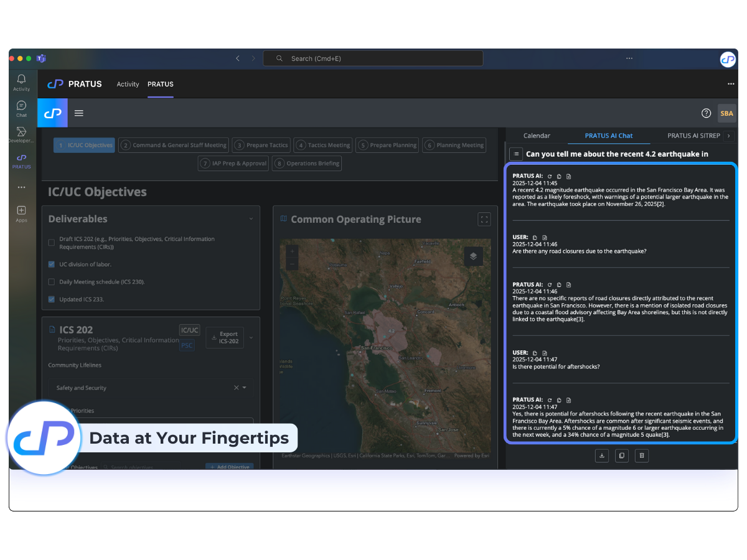Check the Daily Meeting schedule (ICS 230) checkbox
Screen dimensions: 747x560
point(52,282)
